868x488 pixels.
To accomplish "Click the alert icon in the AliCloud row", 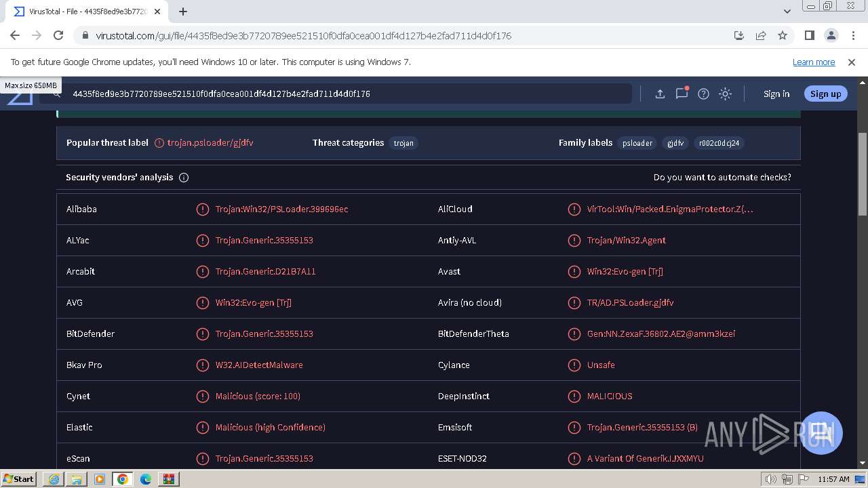I will pyautogui.click(x=574, y=209).
